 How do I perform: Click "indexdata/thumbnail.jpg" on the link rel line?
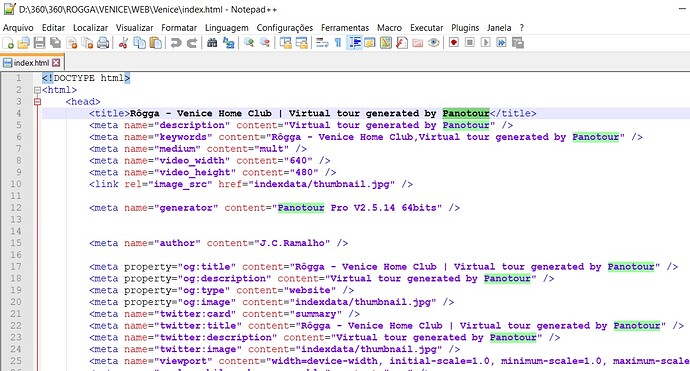click(321, 184)
